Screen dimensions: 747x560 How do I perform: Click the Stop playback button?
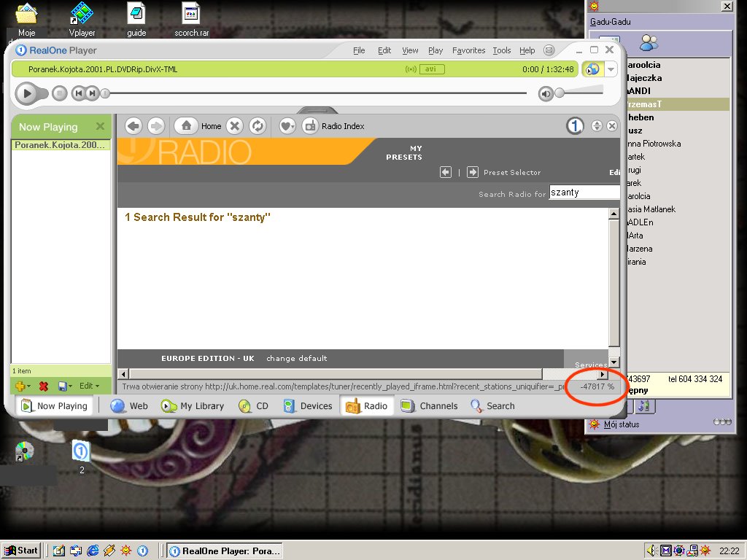coord(60,93)
